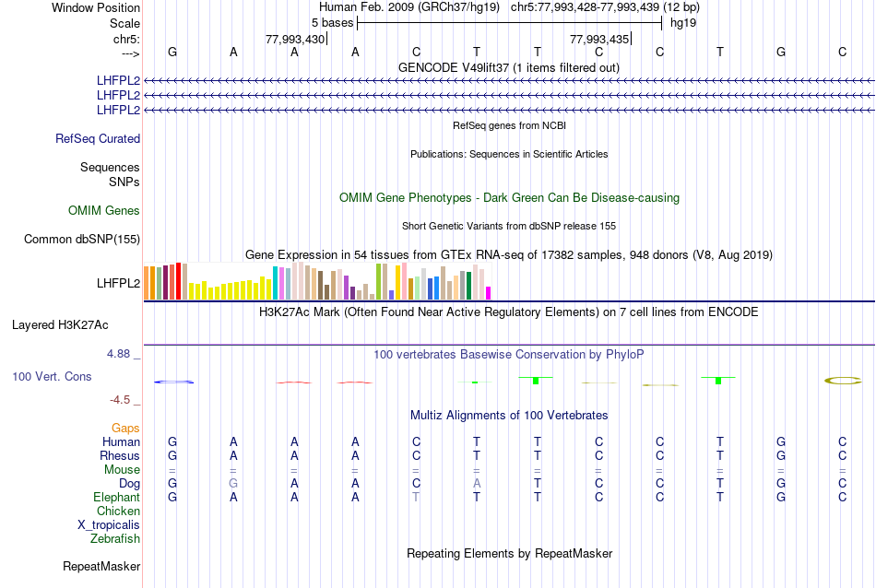Click the 4.88 PhyloP upper scale value
Viewport: 876px width, 588px height.
point(118,354)
